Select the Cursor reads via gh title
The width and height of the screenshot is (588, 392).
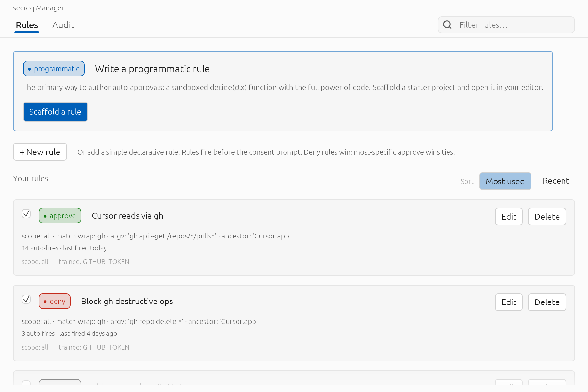tap(127, 216)
